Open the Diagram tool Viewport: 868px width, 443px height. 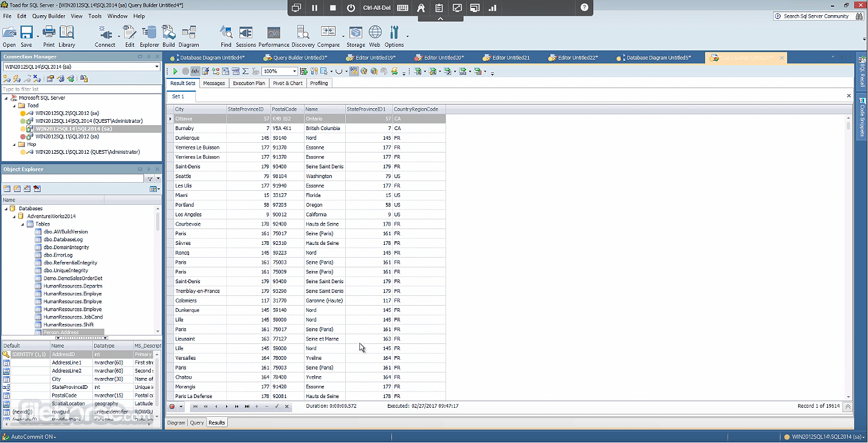pos(189,36)
